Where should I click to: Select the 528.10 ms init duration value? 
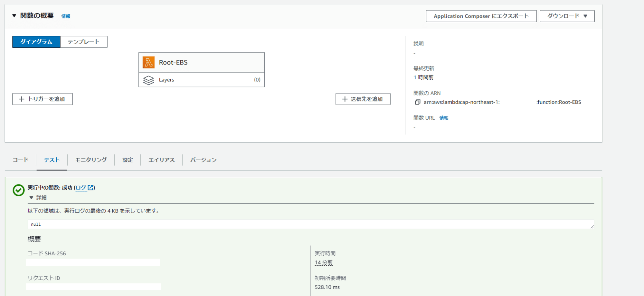[327, 287]
